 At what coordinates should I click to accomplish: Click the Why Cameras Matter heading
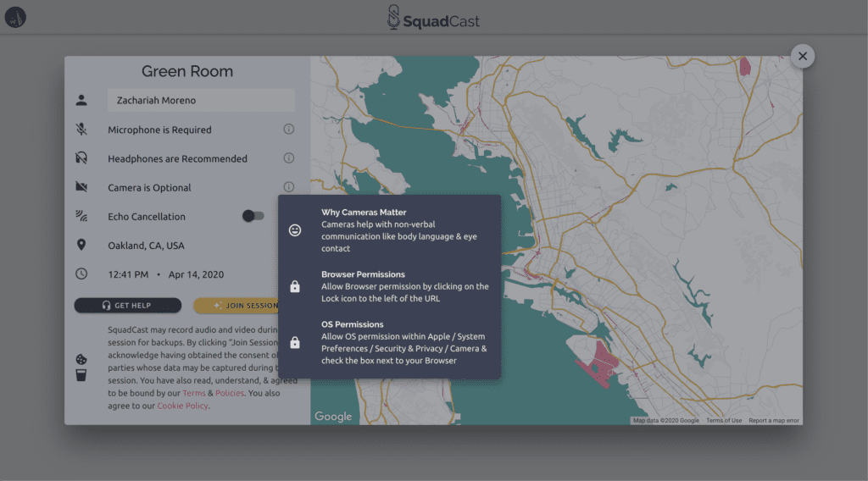364,213
